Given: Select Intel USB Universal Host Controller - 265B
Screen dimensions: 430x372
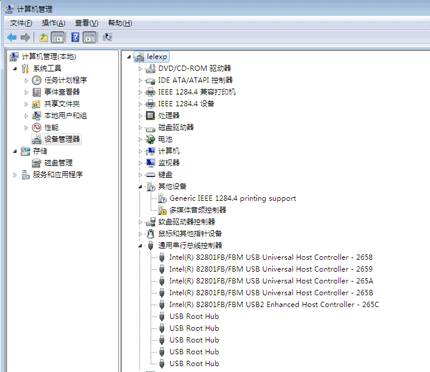Looking at the screenshot, I should pos(271,293).
